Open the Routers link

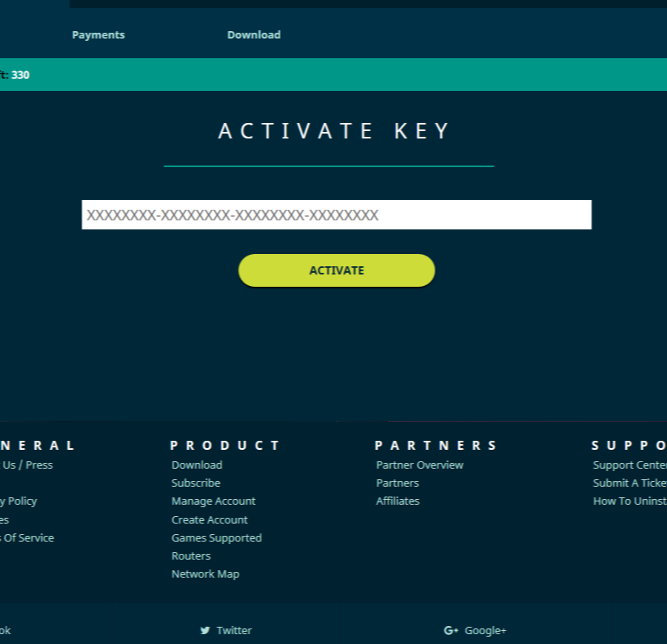pyautogui.click(x=191, y=556)
